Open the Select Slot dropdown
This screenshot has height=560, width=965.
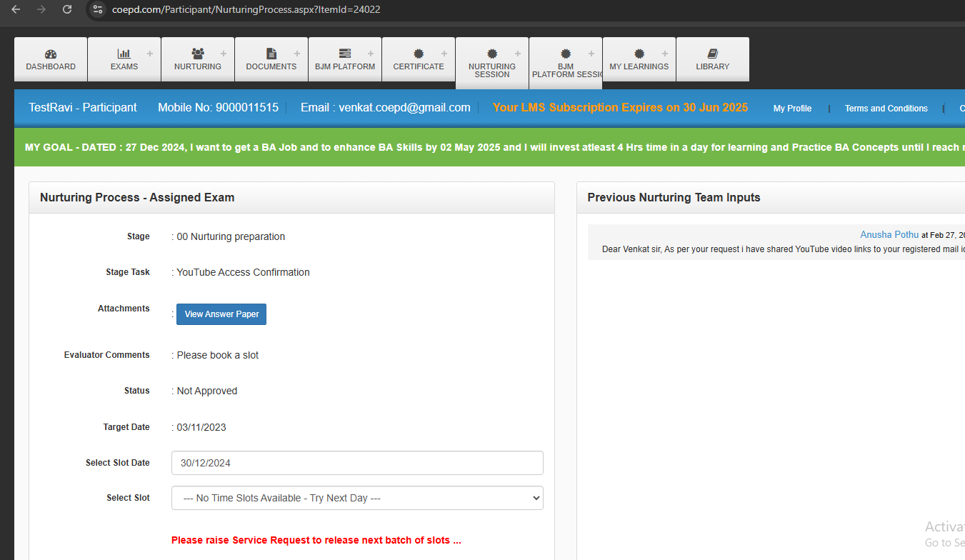(357, 498)
